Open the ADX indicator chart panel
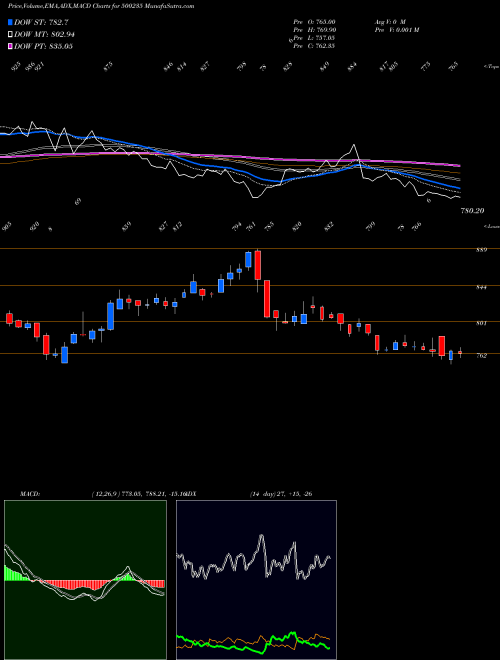Viewport: 500px width, 660px height. coord(256,580)
